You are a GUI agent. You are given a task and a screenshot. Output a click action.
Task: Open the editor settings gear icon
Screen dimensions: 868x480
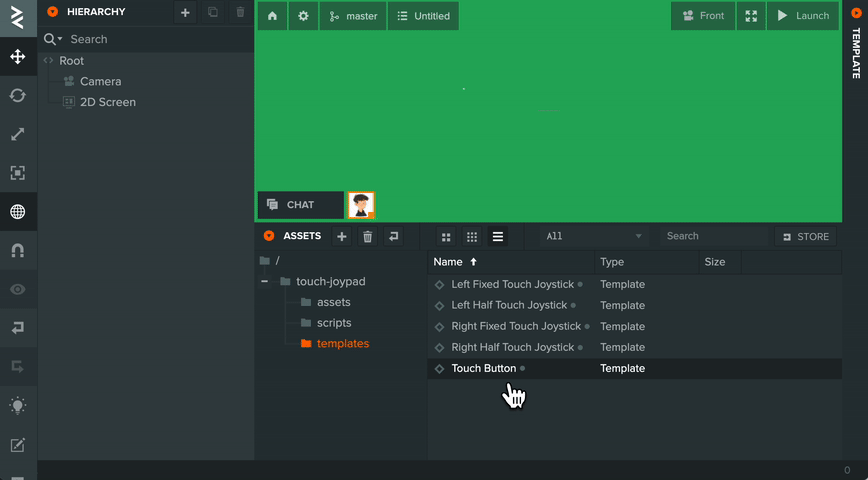[x=303, y=16]
